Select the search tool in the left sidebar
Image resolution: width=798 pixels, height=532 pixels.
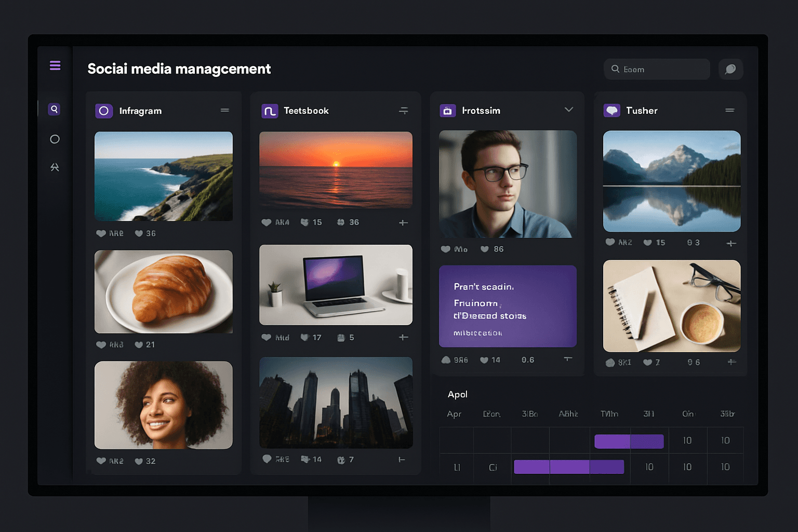(x=55, y=109)
